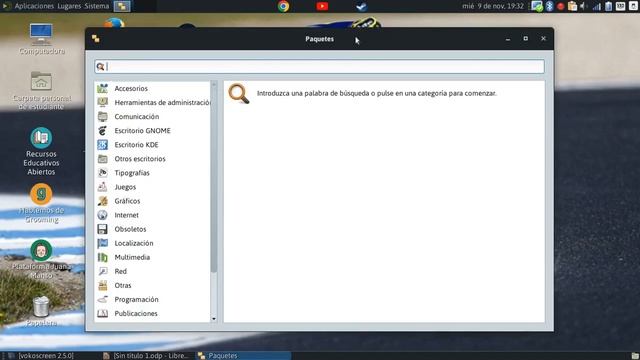Choose the Internet category globe icon
640x360 pixels.
coord(102,215)
